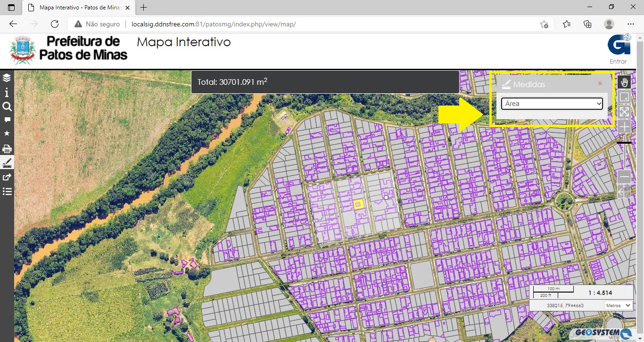
Task: Click the share/export icon
Action: 7,177
